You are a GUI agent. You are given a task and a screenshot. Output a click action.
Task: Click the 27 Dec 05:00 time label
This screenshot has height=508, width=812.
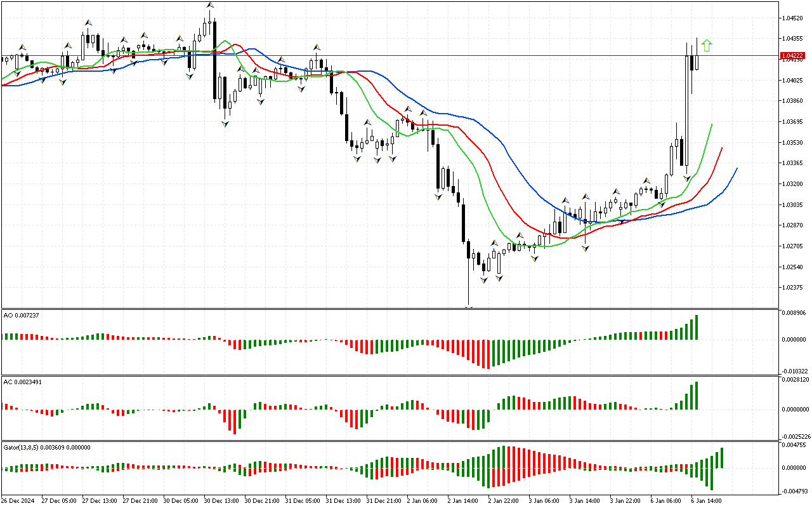[59, 500]
